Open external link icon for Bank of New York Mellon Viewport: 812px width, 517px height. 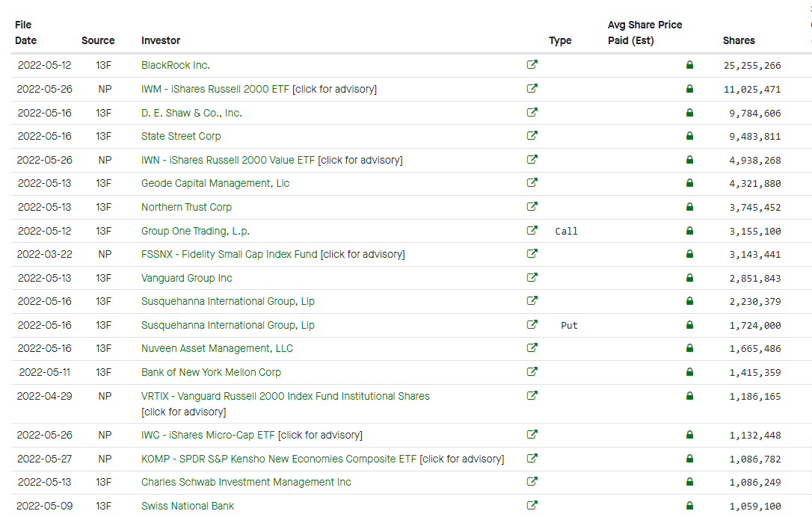point(532,371)
